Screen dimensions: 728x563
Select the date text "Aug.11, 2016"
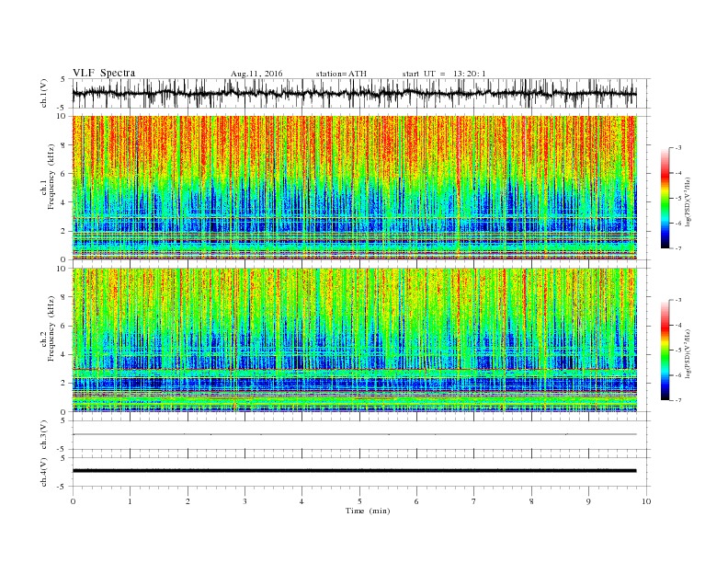(256, 74)
